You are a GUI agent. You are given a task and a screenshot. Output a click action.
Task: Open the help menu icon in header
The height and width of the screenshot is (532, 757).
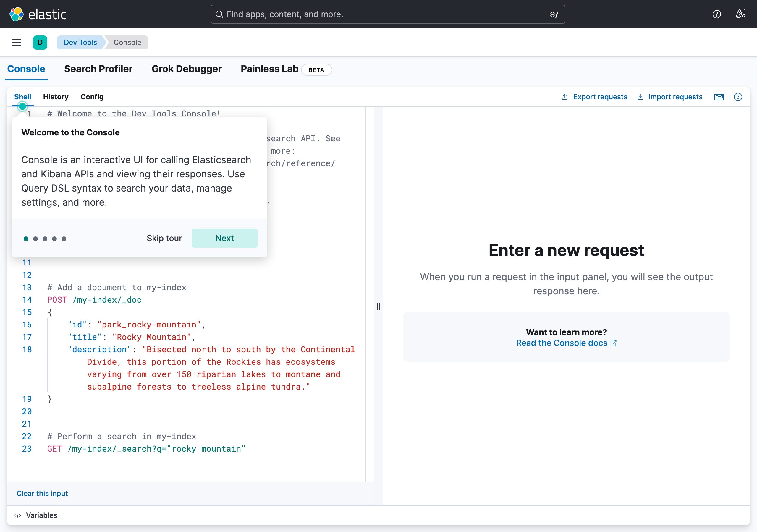[716, 14]
